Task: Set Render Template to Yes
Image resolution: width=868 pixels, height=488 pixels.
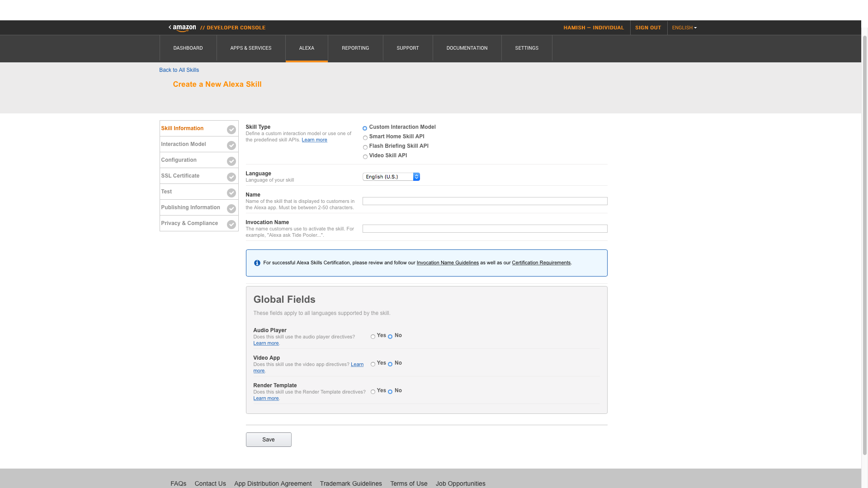Action: 373,392
